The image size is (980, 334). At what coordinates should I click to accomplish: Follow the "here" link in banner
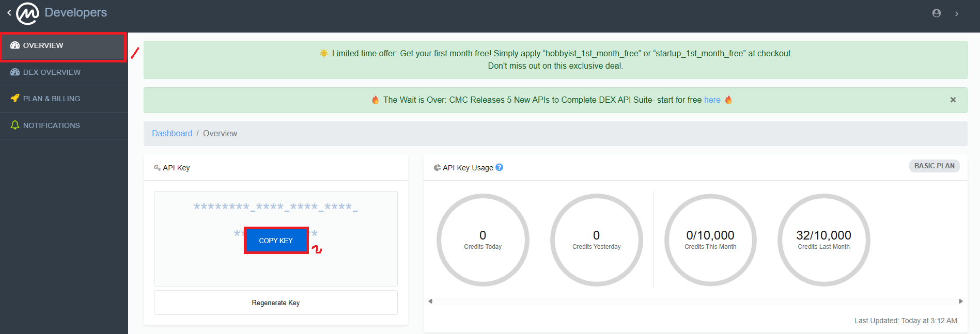point(712,100)
